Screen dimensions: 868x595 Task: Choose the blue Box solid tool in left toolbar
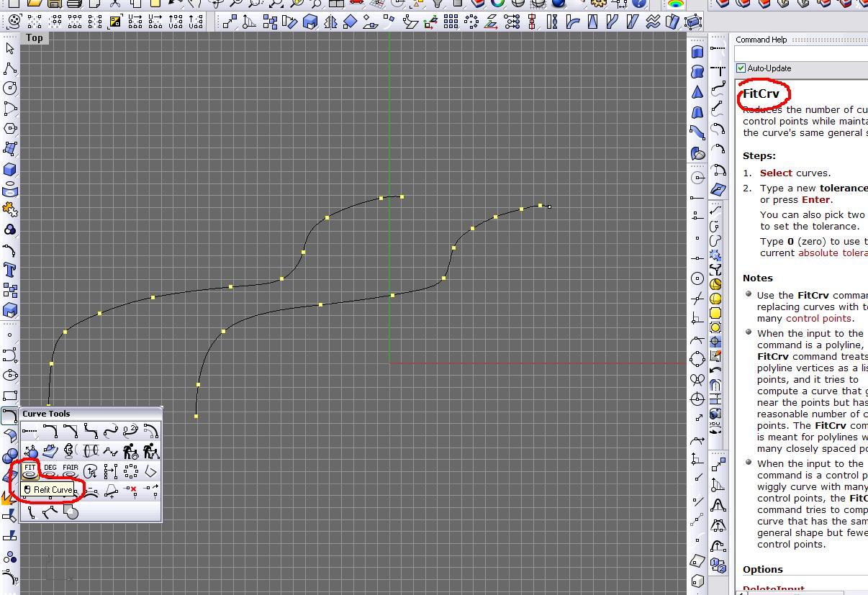[10, 169]
